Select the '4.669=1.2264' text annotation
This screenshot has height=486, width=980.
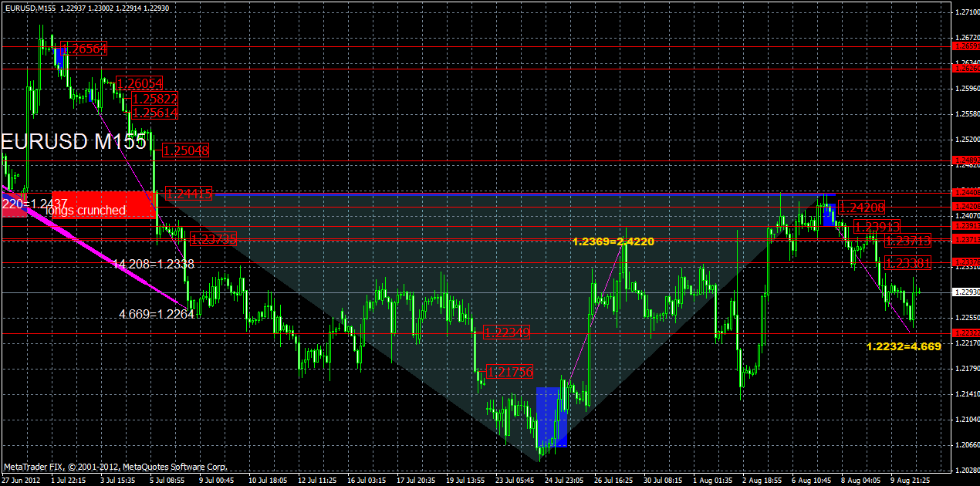[x=157, y=315]
